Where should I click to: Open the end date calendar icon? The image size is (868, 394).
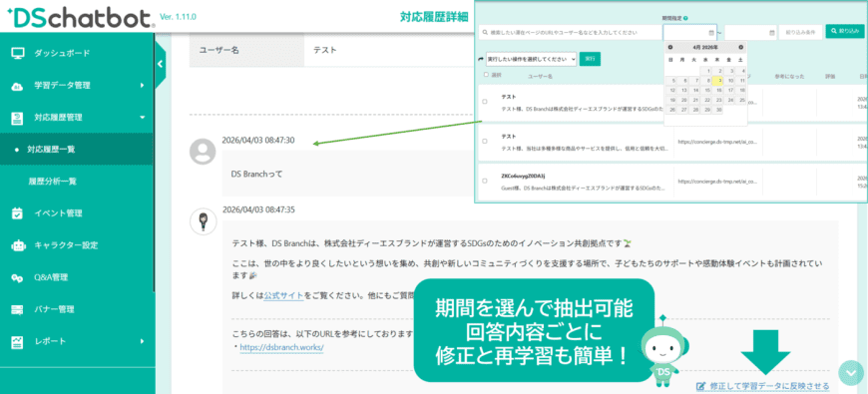click(772, 33)
